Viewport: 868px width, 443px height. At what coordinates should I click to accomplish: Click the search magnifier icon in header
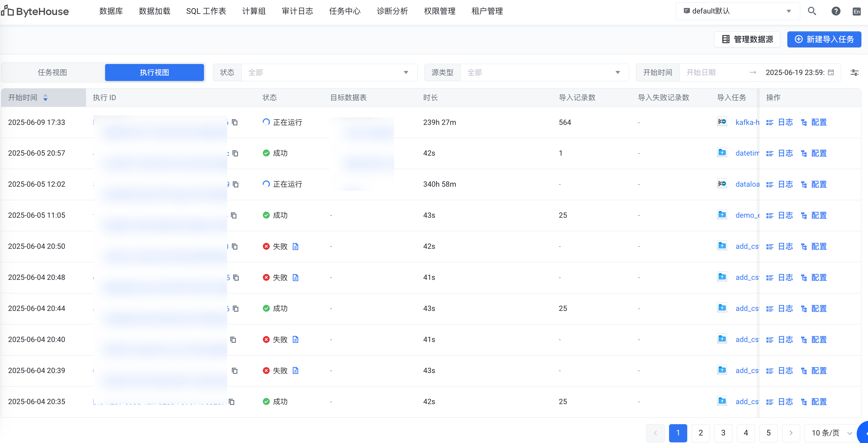[x=812, y=11]
